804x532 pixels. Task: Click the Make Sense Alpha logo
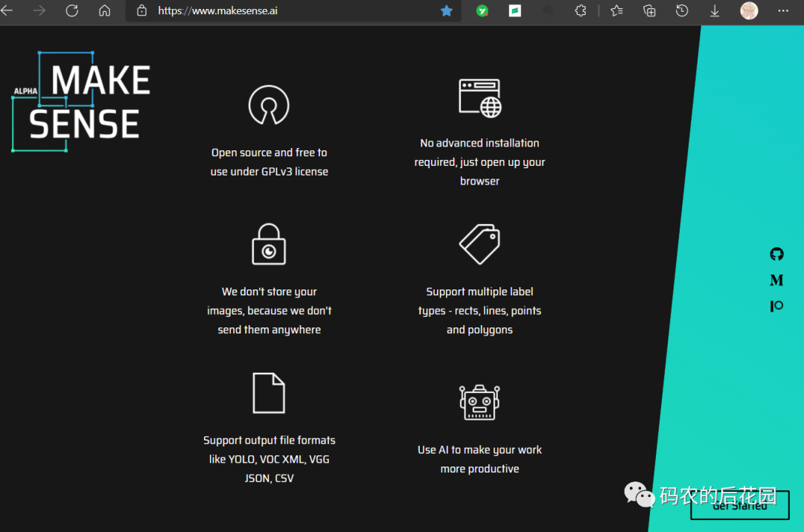click(81, 101)
